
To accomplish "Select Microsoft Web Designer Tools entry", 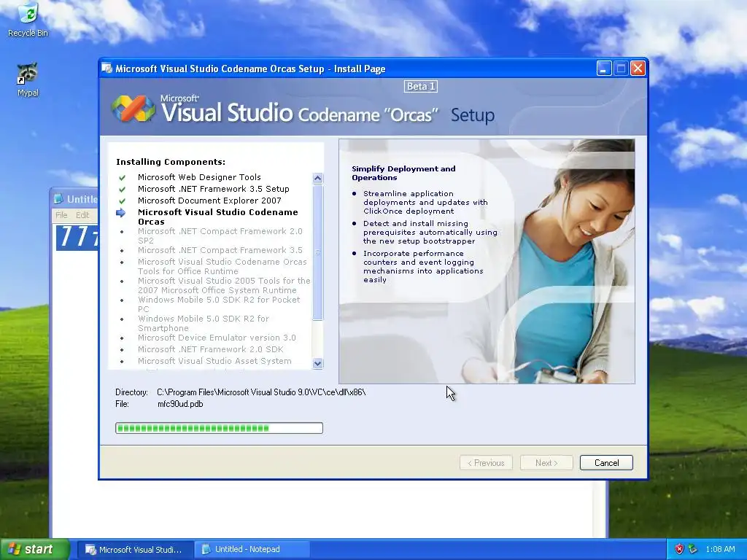I will [199, 177].
